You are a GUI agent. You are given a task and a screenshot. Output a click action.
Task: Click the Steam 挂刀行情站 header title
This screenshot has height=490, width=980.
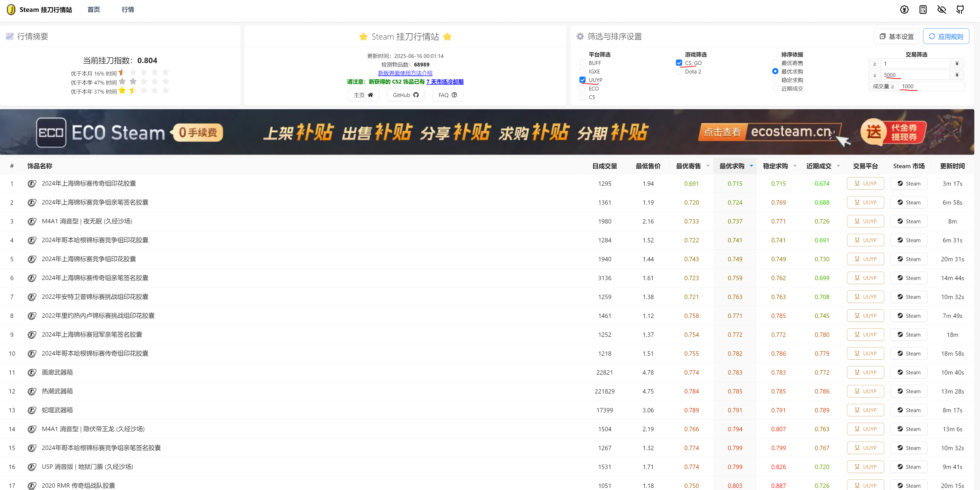tap(46, 10)
